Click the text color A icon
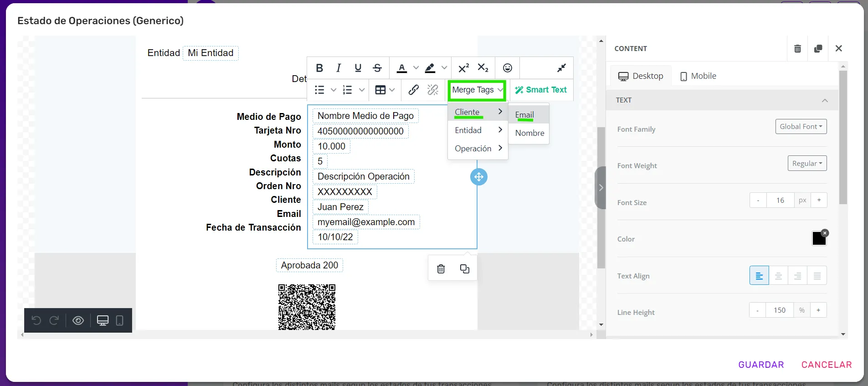Screen dimensions: 868x386 point(401,68)
